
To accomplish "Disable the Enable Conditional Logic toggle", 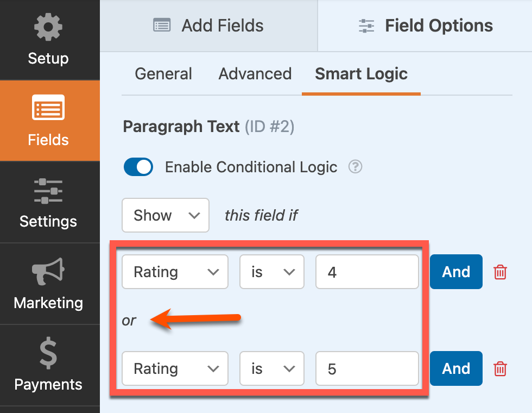I will [x=138, y=167].
